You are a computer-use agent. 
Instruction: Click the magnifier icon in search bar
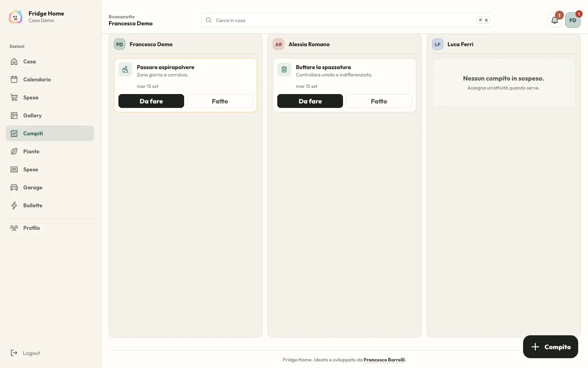(x=209, y=20)
